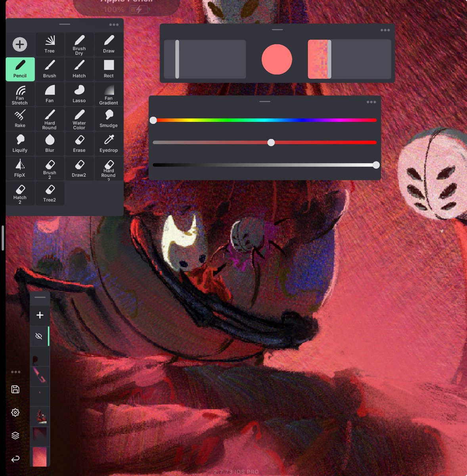Click the hue rainbow slider track

(265, 120)
